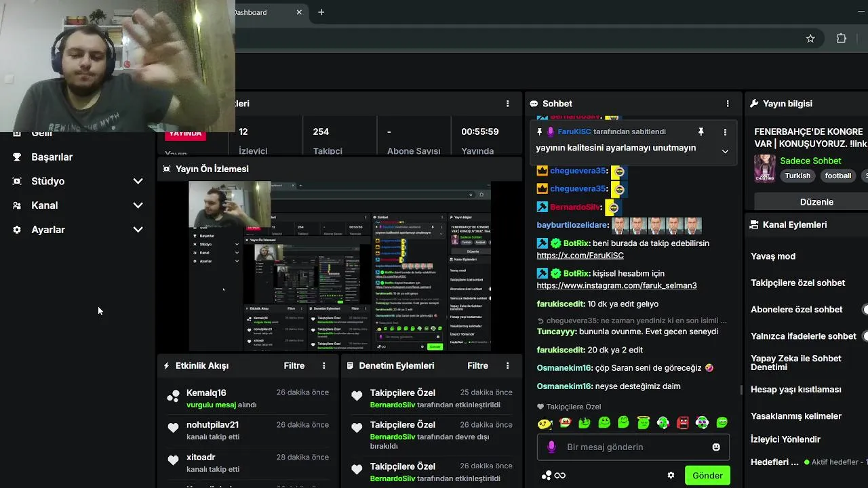Viewport: 868px width, 488px height.
Task: Open Yavaş mod channel action
Action: 773,256
